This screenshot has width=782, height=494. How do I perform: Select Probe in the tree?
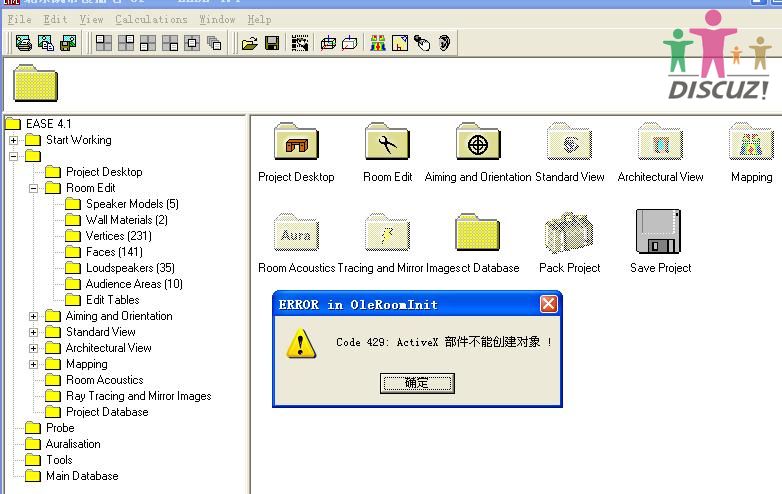pyautogui.click(x=60, y=428)
